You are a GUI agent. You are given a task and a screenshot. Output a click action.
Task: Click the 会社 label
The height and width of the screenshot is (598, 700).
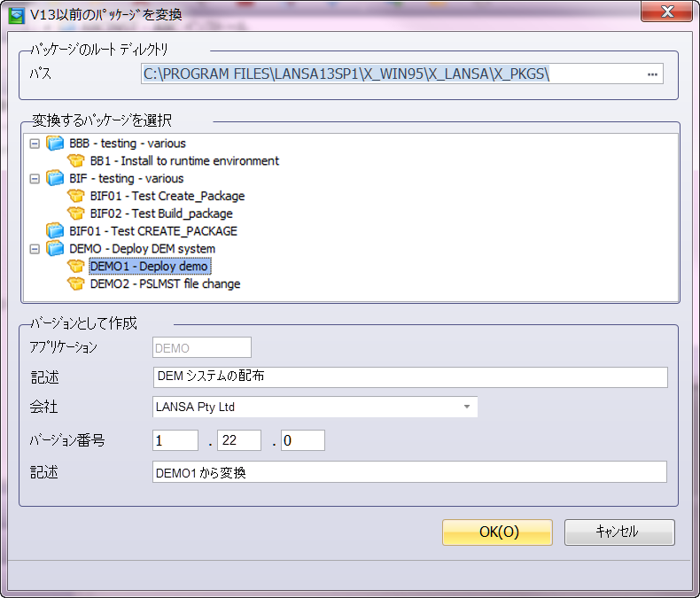coord(43,407)
